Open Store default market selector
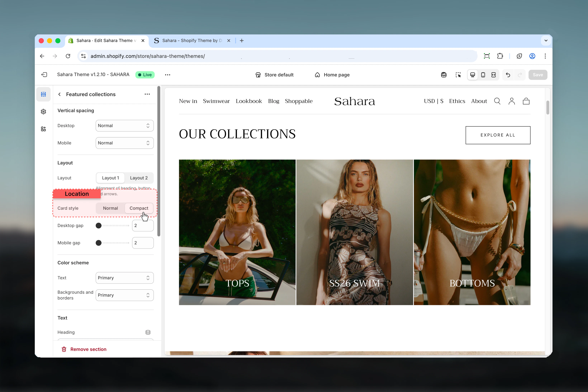 point(274,75)
